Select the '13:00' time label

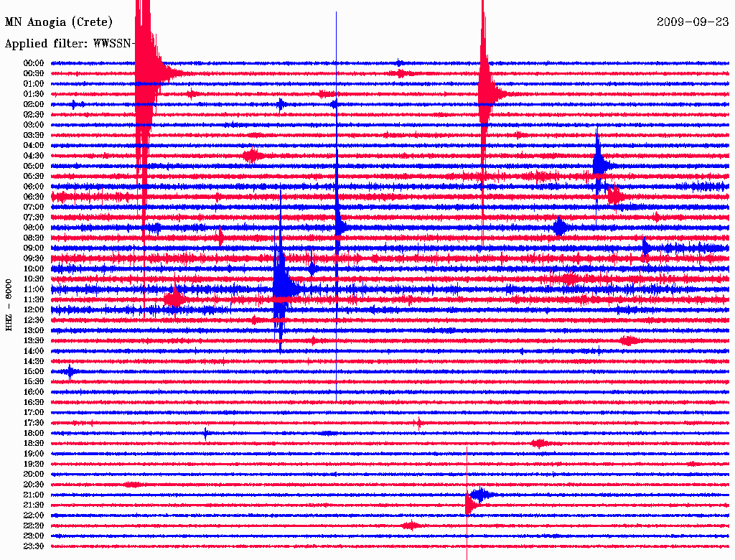(34, 330)
